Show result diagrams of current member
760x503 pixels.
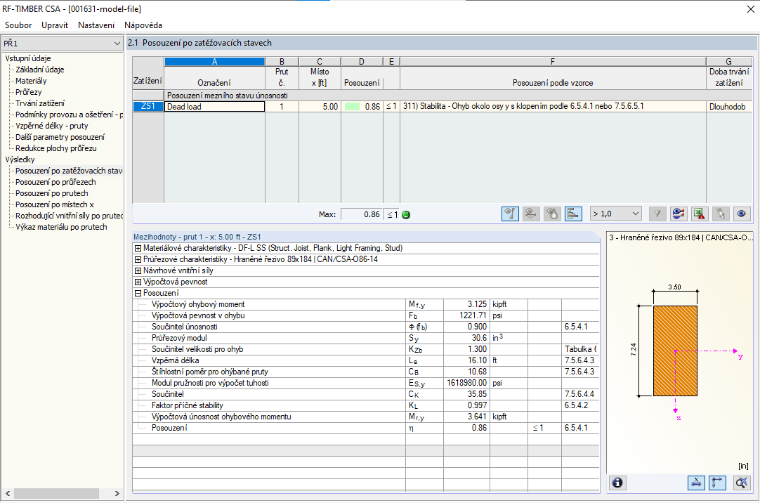tap(679, 214)
